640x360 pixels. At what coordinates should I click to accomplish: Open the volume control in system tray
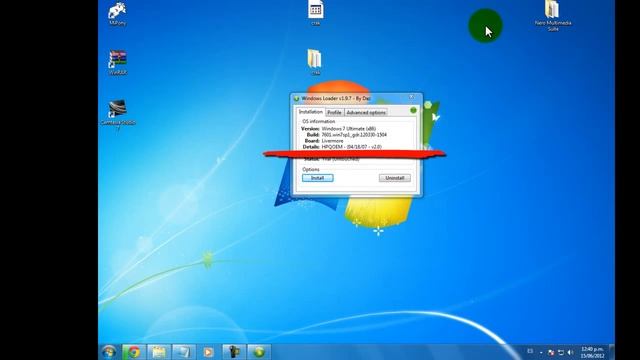(x=570, y=352)
